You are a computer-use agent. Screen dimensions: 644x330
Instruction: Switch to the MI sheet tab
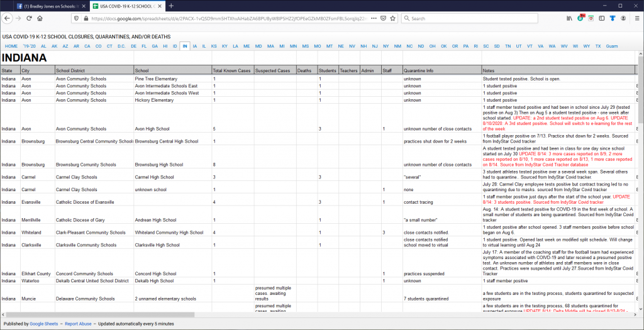(282, 47)
